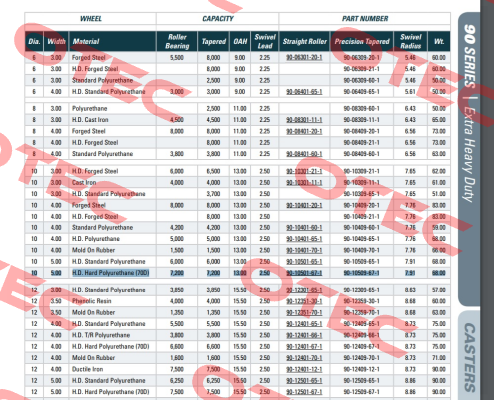
Task: Open the 90 SERIES Extra Heavy Duty side tab
Action: click(x=469, y=159)
